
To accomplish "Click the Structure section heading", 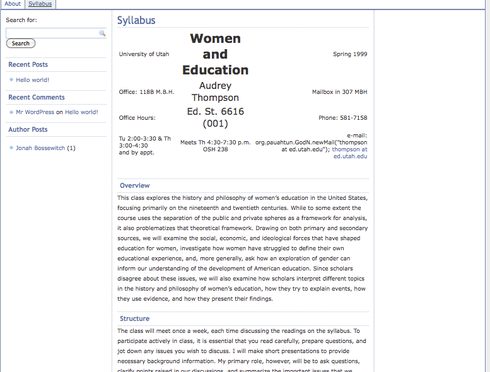I will (x=134, y=318).
